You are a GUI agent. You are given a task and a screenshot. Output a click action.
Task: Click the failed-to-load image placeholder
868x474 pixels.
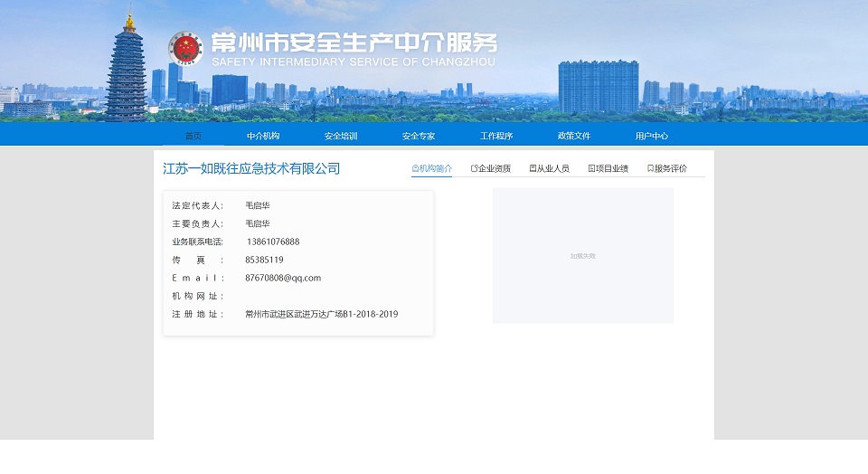(583, 255)
